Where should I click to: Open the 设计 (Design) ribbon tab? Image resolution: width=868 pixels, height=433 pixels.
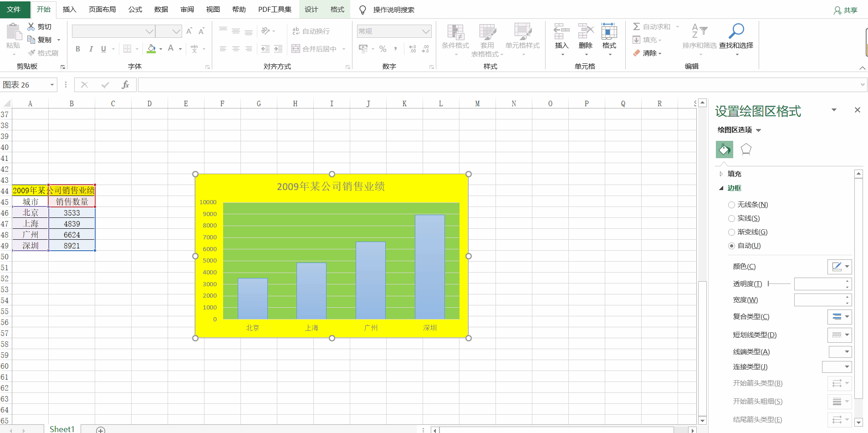coord(311,10)
